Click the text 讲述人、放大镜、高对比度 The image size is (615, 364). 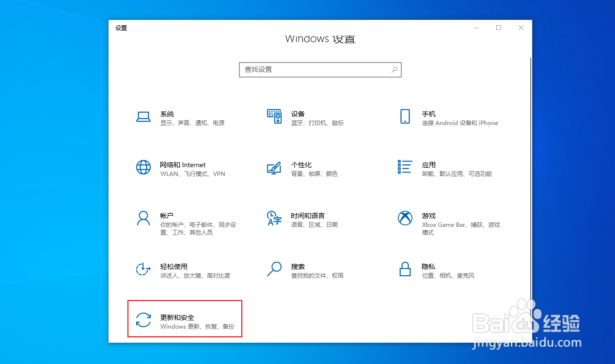click(195, 276)
